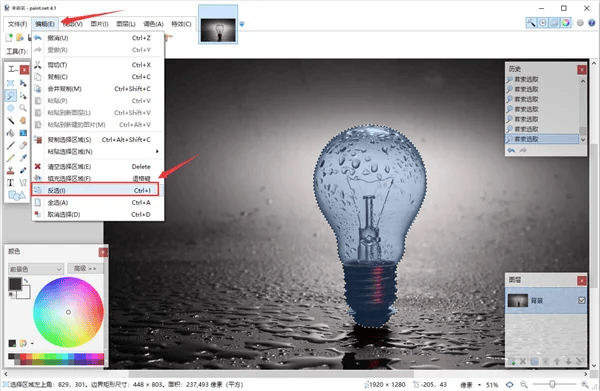The height and width of the screenshot is (391, 600).
Task: Select the Move Selected Pixels tool
Action: tap(23, 83)
